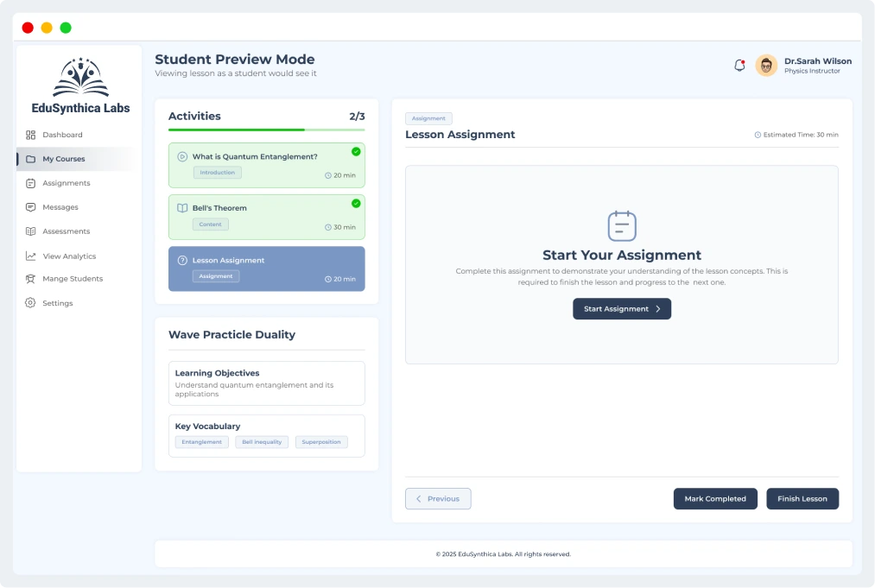Click the Messages chat icon in sidebar
The width and height of the screenshot is (875, 588).
(30, 207)
